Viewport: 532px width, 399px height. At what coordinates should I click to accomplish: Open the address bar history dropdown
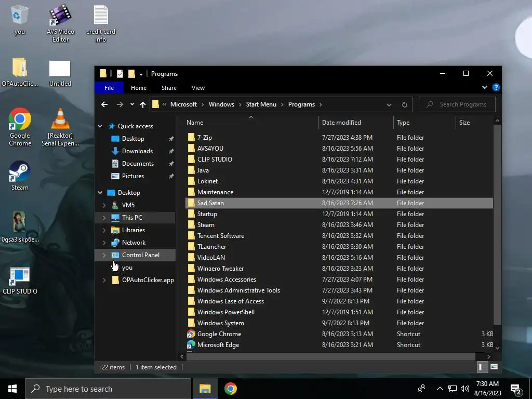[389, 105]
